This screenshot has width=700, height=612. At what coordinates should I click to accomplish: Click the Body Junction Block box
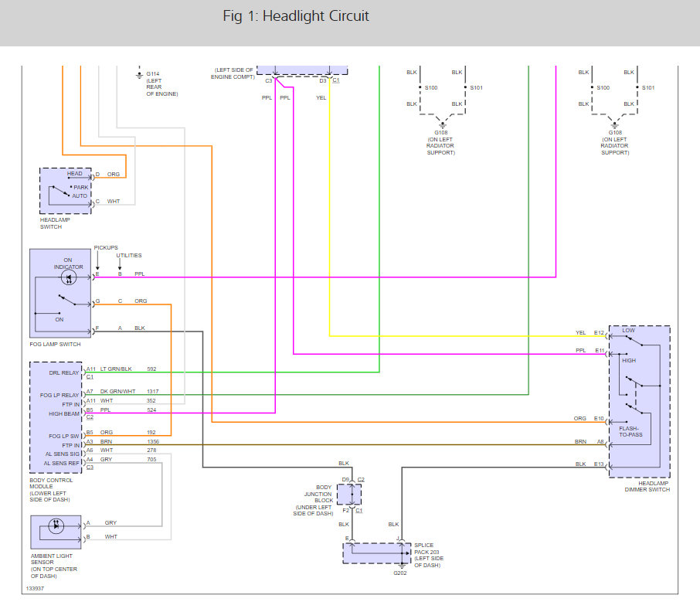point(349,495)
